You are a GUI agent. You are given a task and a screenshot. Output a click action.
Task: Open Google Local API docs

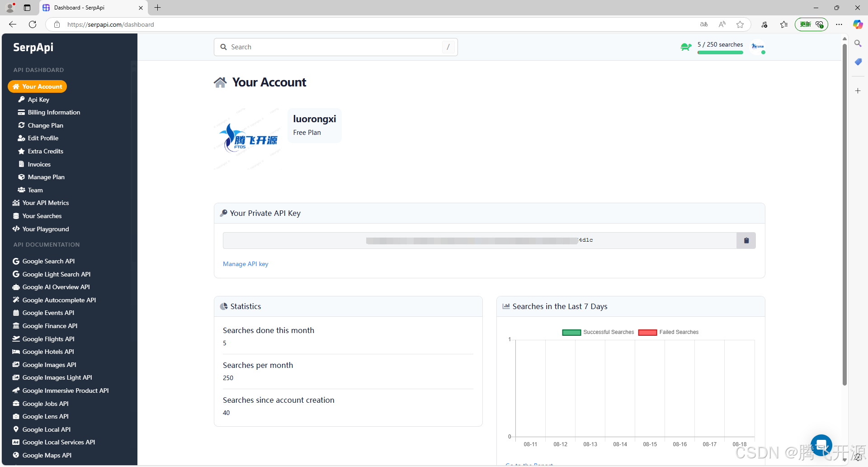point(42,429)
